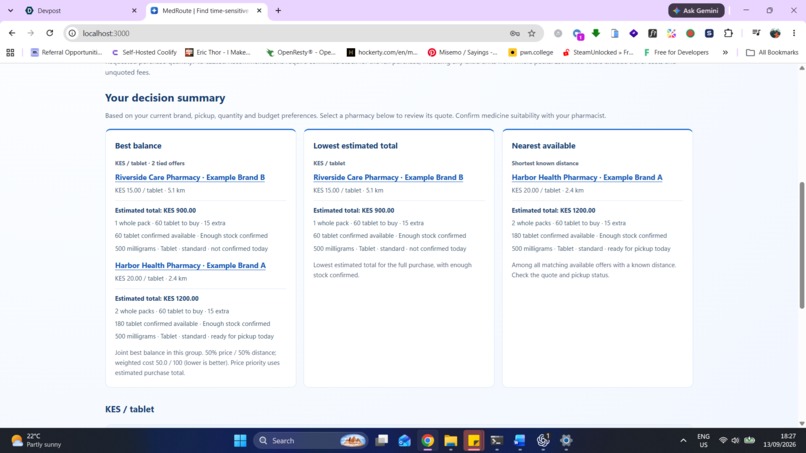The height and width of the screenshot is (453, 806).
Task: Open All Bookmarks folder
Action: tap(772, 52)
